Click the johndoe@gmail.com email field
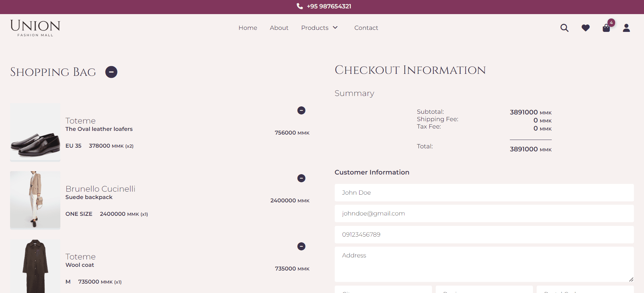The width and height of the screenshot is (644, 293). [x=484, y=213]
